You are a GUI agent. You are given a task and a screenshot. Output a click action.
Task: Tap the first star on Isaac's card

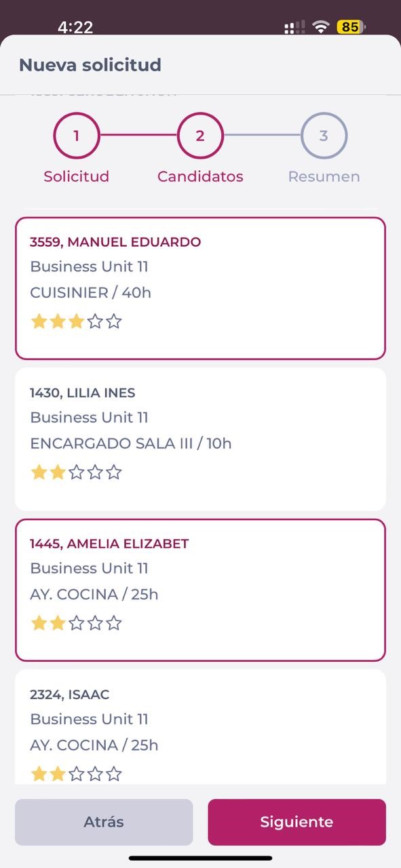point(39,774)
